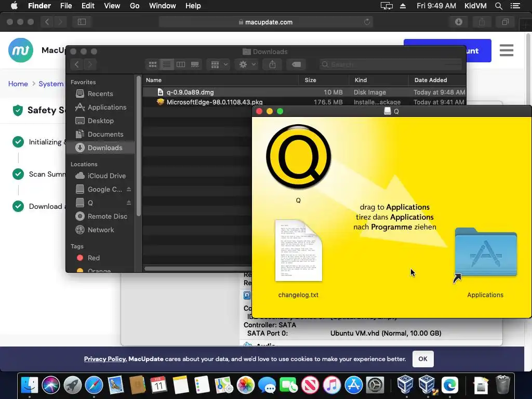Sort files by the Name column header
Screen dimensions: 532x399
(220, 80)
